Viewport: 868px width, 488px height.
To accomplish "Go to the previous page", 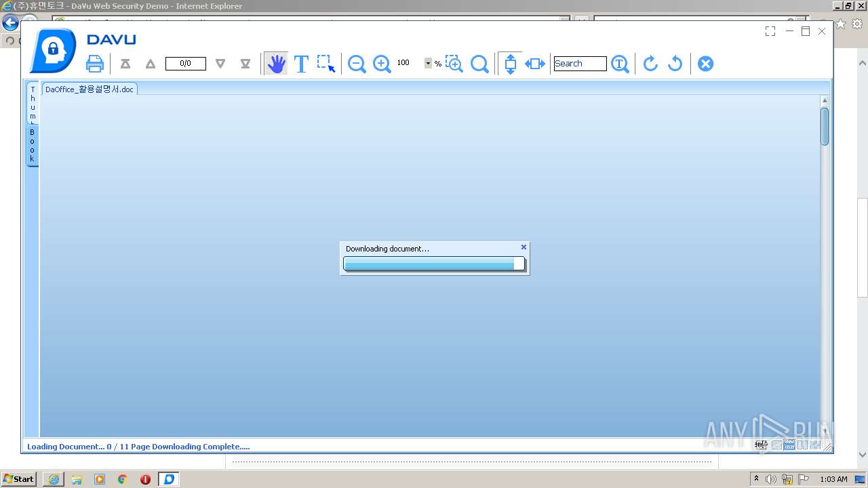I will (151, 64).
